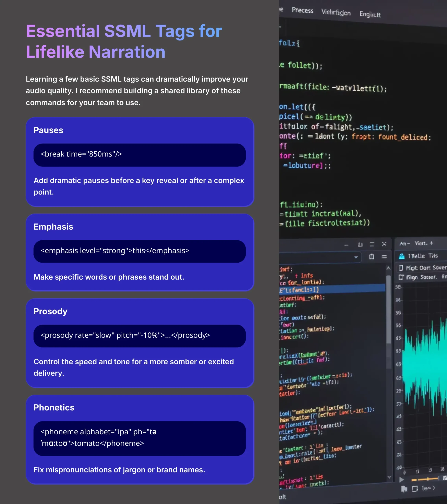Screen dimensions: 447x504
Task: Click the Emphasis card heading
Action: (53, 227)
